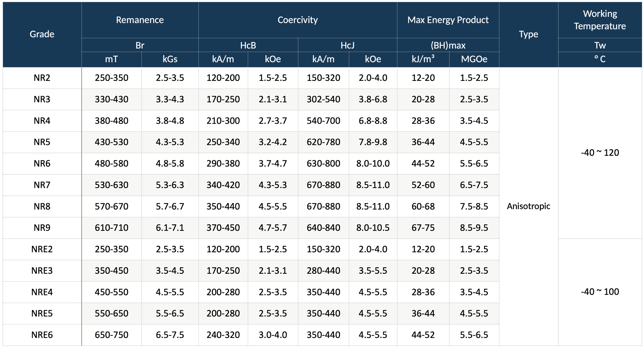Screen dimensions: 644x349
Task: Select 350-440 HcB value in NR8 row
Action: [x=223, y=207]
